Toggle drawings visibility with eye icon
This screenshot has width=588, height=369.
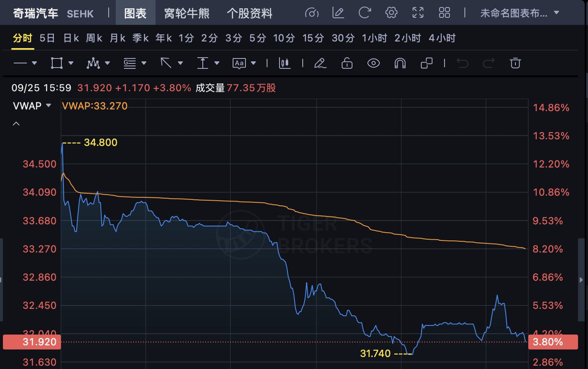pyautogui.click(x=373, y=63)
